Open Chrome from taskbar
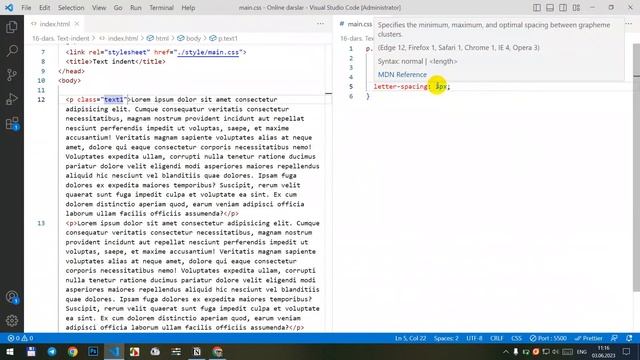Viewport: 640px width, 360px height. point(73,352)
